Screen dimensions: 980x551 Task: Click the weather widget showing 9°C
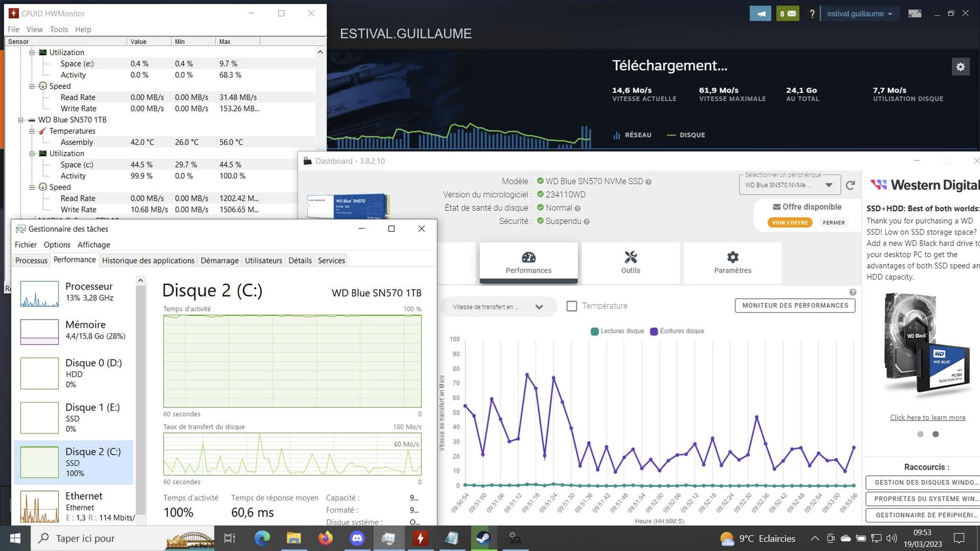point(757,539)
